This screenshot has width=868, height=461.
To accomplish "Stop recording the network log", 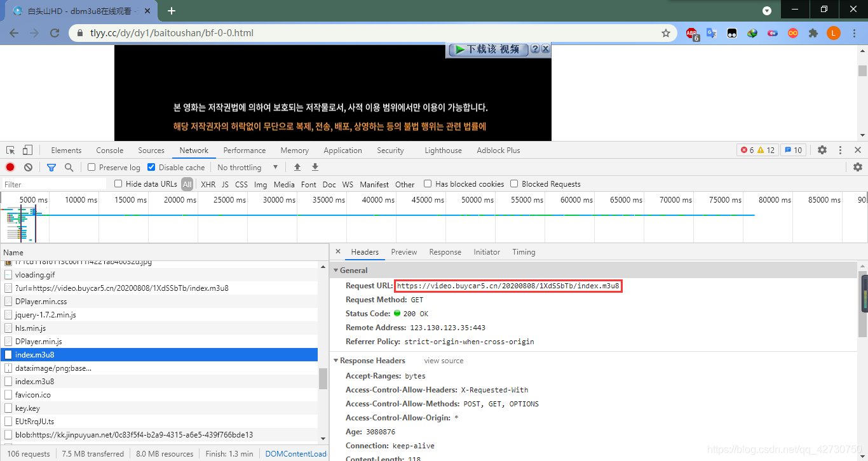I will pyautogui.click(x=9, y=167).
